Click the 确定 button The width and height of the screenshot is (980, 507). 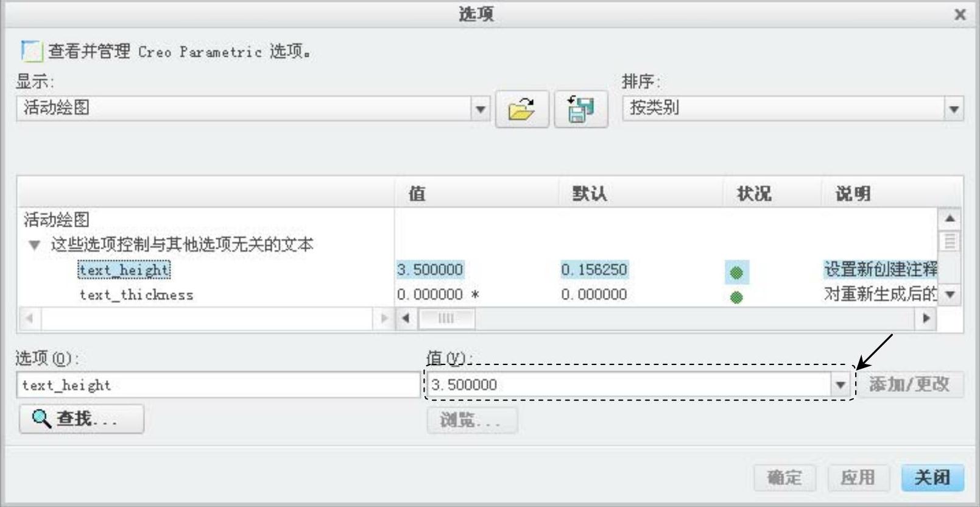click(x=784, y=477)
